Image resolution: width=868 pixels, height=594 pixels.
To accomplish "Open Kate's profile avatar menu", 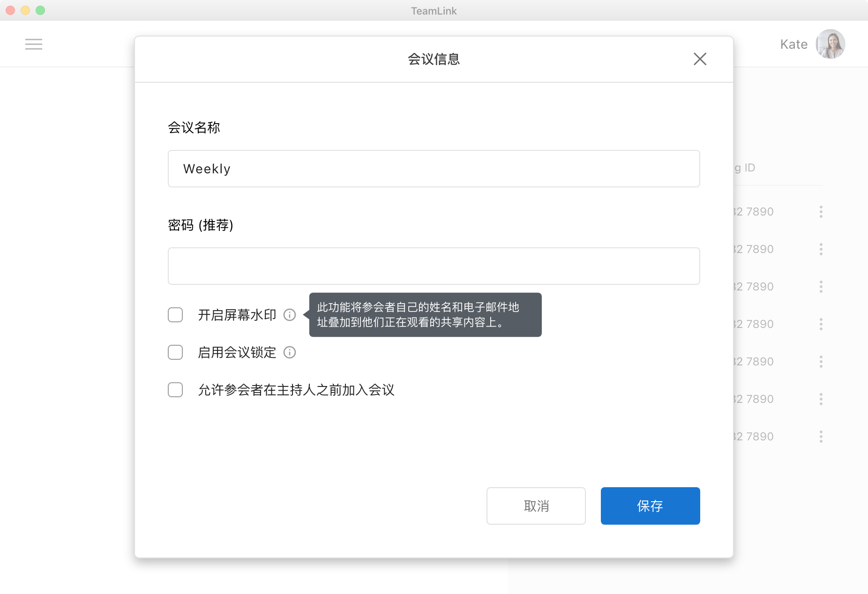I will (x=830, y=44).
